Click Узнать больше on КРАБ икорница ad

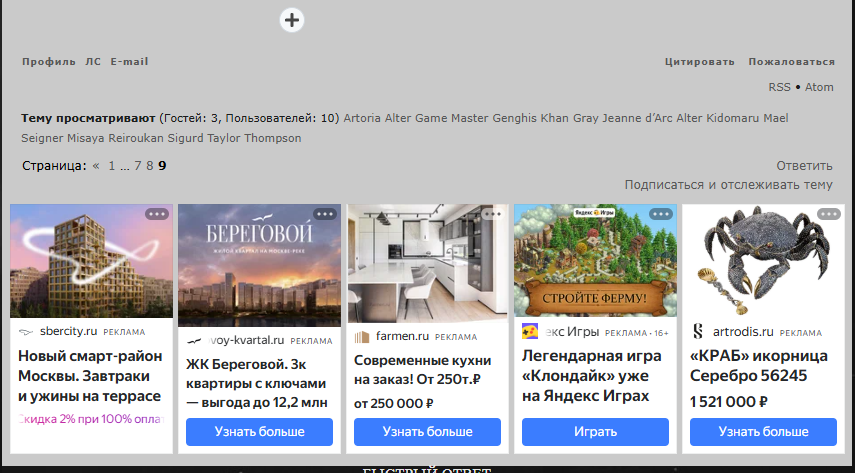(763, 432)
